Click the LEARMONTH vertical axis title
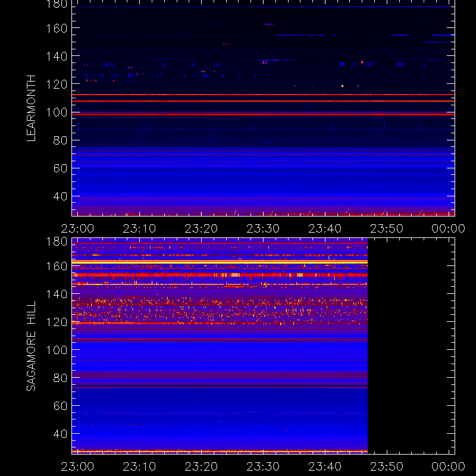 tap(32, 108)
